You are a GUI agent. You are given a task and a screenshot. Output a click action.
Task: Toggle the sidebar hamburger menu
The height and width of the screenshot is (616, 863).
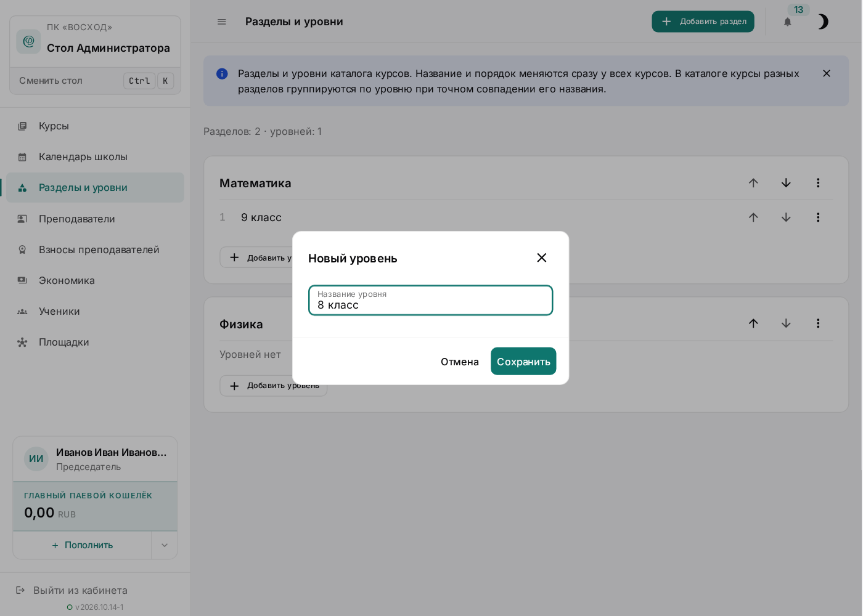(x=222, y=22)
